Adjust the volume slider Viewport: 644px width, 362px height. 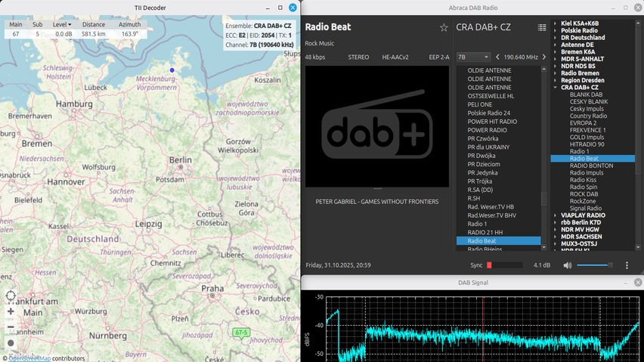click(597, 265)
